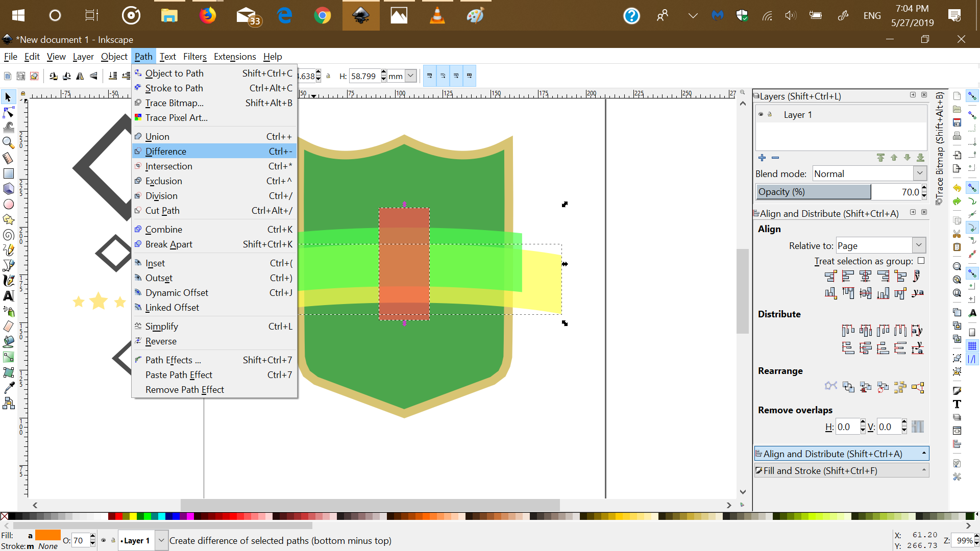Toggle visibility eye of Layer 1
The image size is (980, 551).
pyautogui.click(x=761, y=114)
